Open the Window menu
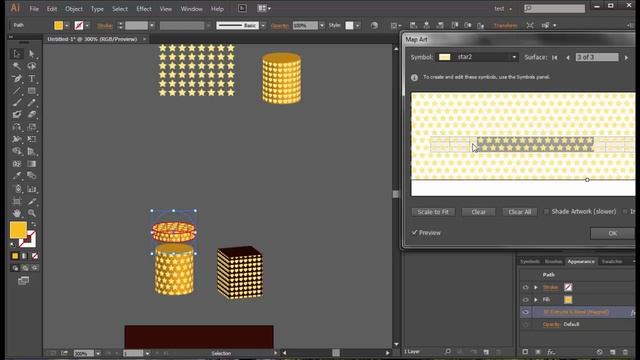 [x=191, y=9]
